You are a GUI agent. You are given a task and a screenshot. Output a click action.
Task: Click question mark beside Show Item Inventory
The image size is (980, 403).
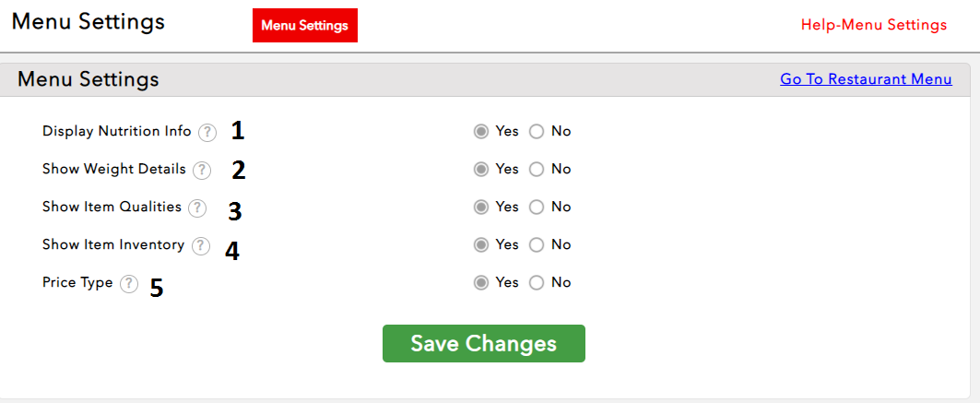[201, 246]
